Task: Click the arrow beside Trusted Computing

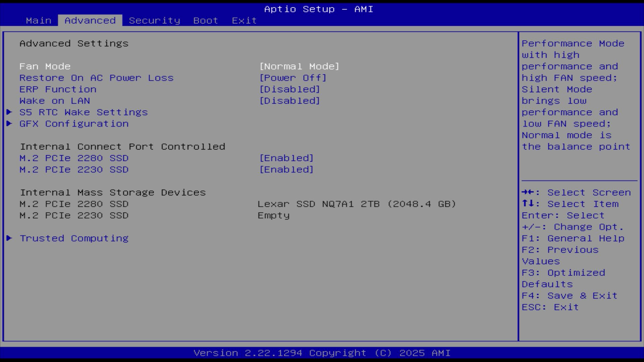Action: tap(9, 238)
